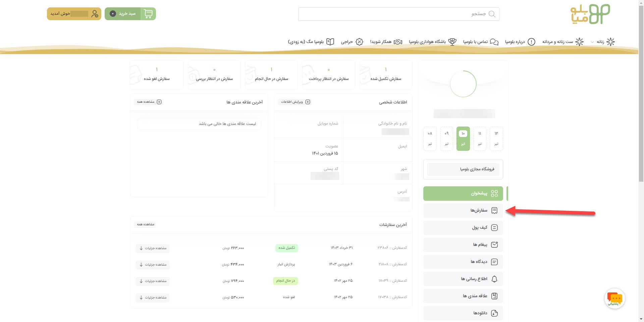
Task: Click the shopping cart icon
Action: (148, 14)
